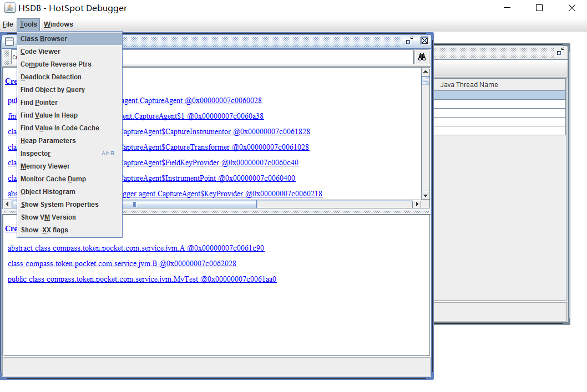Choose Show VM Version
Image resolution: width=587 pixels, height=392 pixels.
(70, 217)
